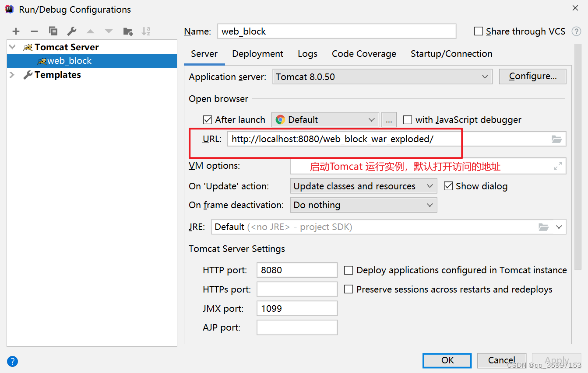The image size is (588, 373).
Task: Open the Default browser dropdown
Action: 325,120
